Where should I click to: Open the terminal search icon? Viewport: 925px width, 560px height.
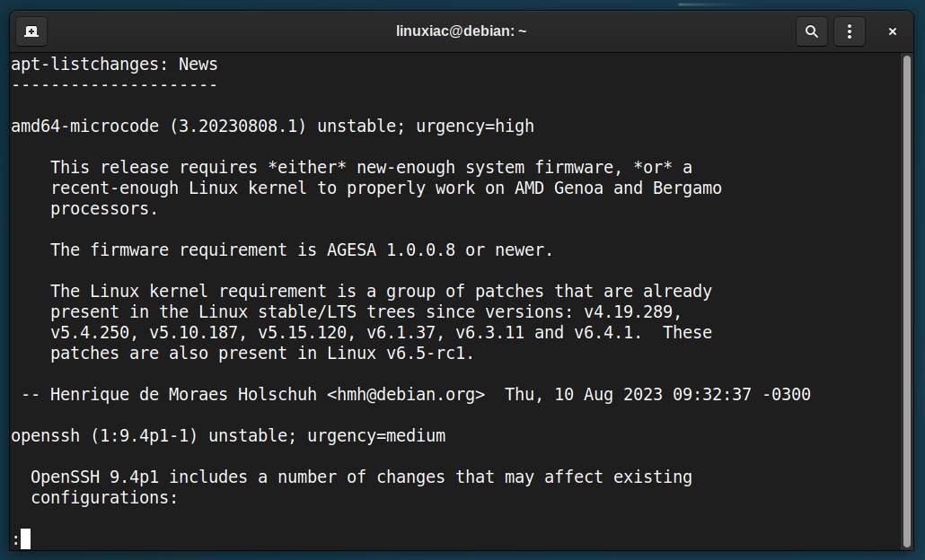(x=812, y=31)
